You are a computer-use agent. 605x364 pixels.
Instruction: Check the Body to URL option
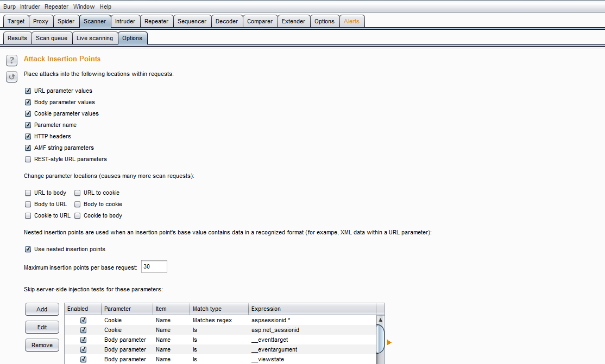click(28, 205)
